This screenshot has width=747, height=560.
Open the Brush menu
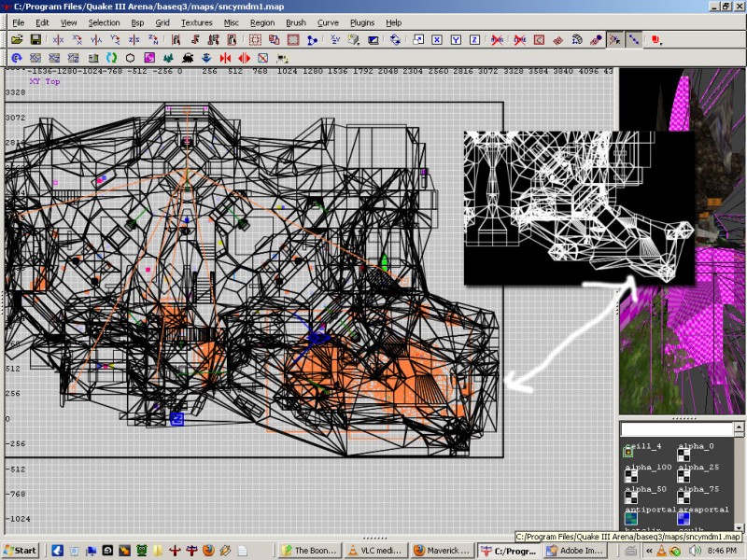tap(296, 22)
